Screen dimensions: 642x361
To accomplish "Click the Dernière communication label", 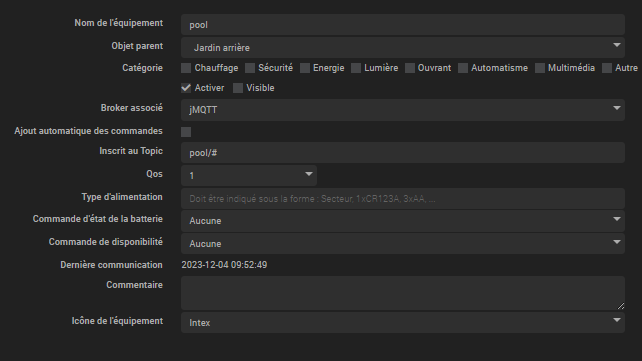I will click(x=111, y=265).
